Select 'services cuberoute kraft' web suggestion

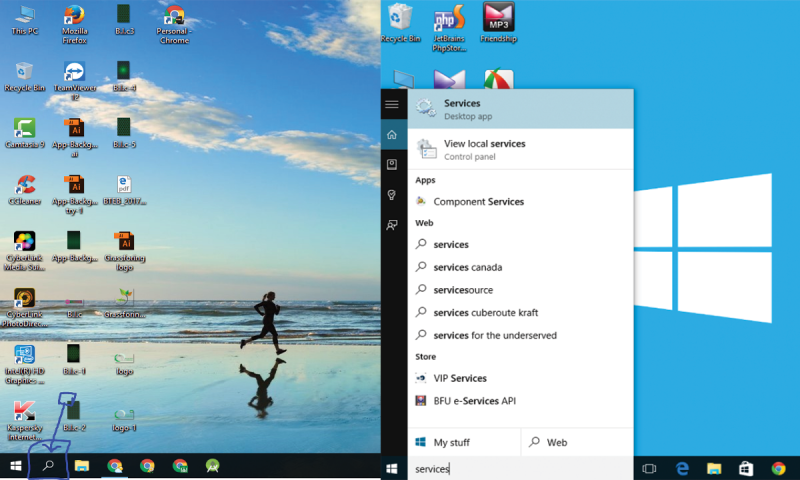(x=520, y=313)
